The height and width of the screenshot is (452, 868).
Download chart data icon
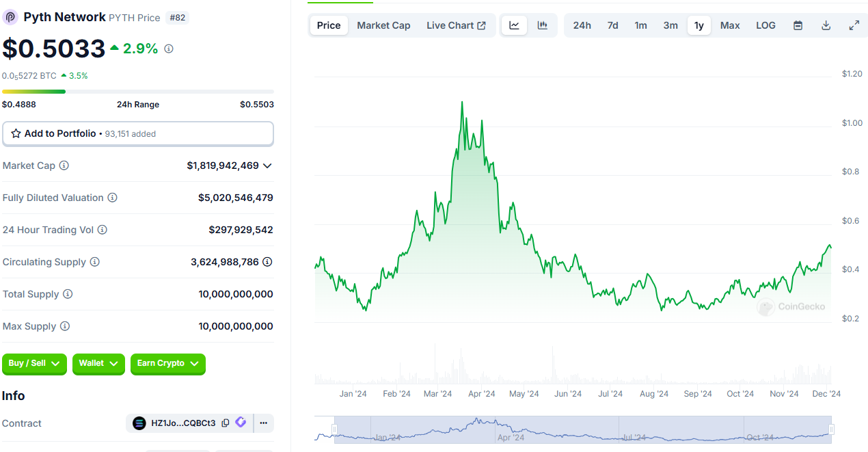point(826,25)
